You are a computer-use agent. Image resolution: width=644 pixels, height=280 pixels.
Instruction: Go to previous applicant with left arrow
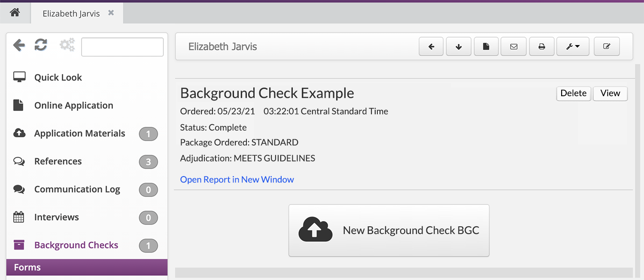[x=431, y=47]
